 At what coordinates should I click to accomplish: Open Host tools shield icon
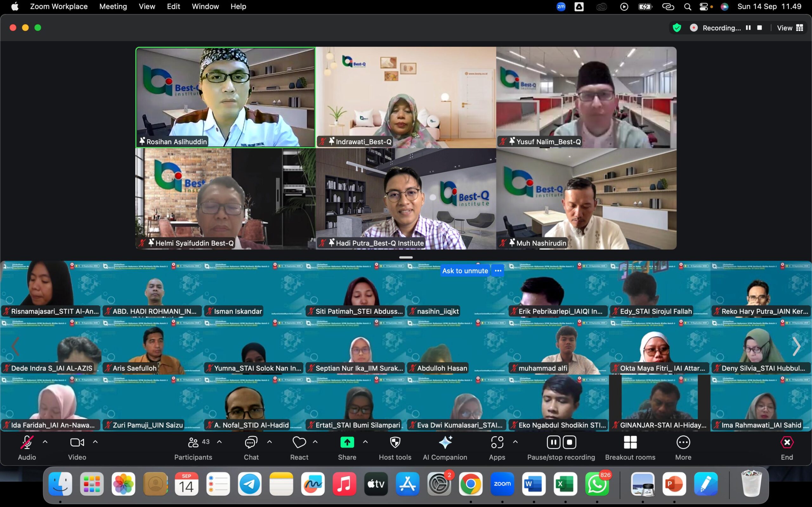(395, 443)
